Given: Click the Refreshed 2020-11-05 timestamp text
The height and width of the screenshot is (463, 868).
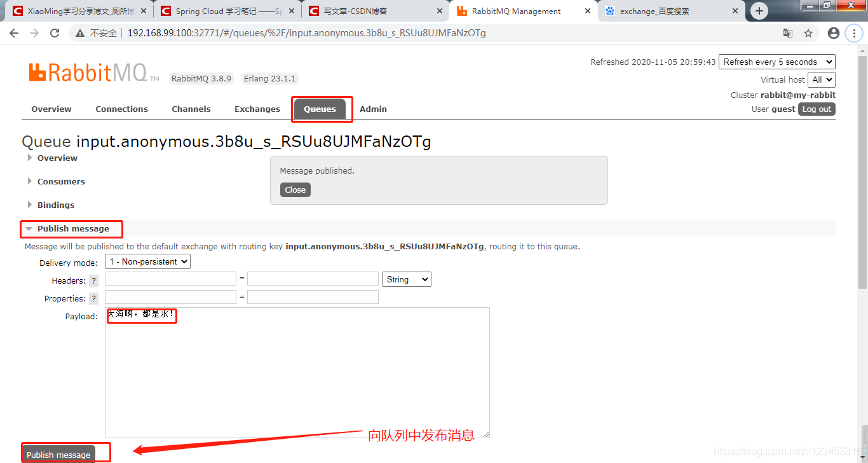Looking at the screenshot, I should tap(653, 62).
